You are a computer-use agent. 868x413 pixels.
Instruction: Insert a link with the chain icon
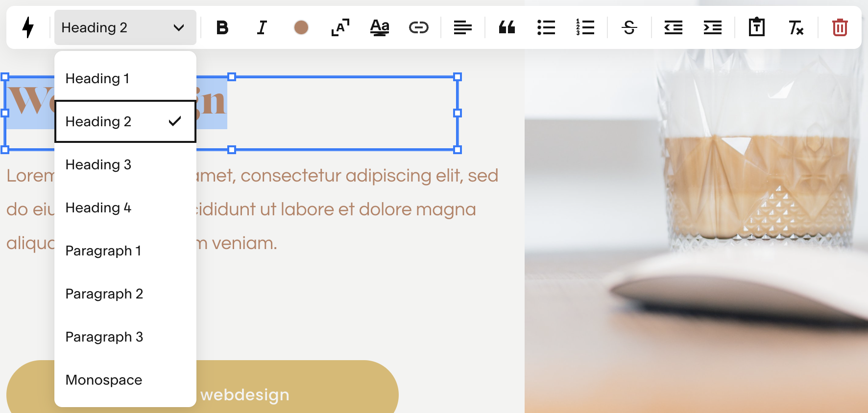click(x=419, y=27)
